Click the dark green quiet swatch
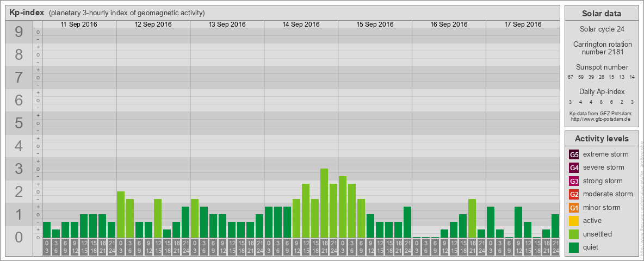Viewport: 644px width, 261px height. pos(574,247)
